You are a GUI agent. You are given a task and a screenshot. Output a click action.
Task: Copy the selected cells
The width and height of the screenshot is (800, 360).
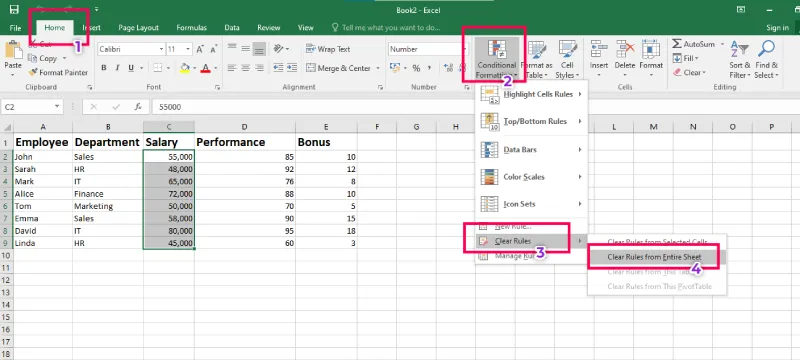43,58
